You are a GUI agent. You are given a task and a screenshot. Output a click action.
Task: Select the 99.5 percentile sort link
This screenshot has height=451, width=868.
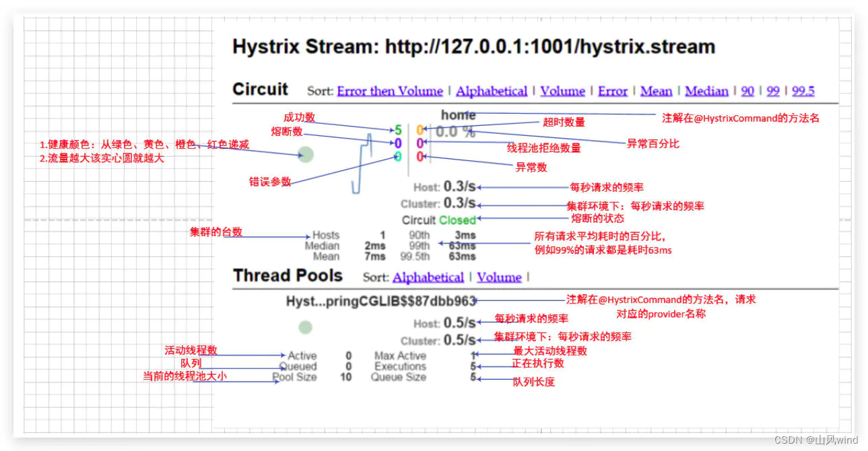point(803,91)
